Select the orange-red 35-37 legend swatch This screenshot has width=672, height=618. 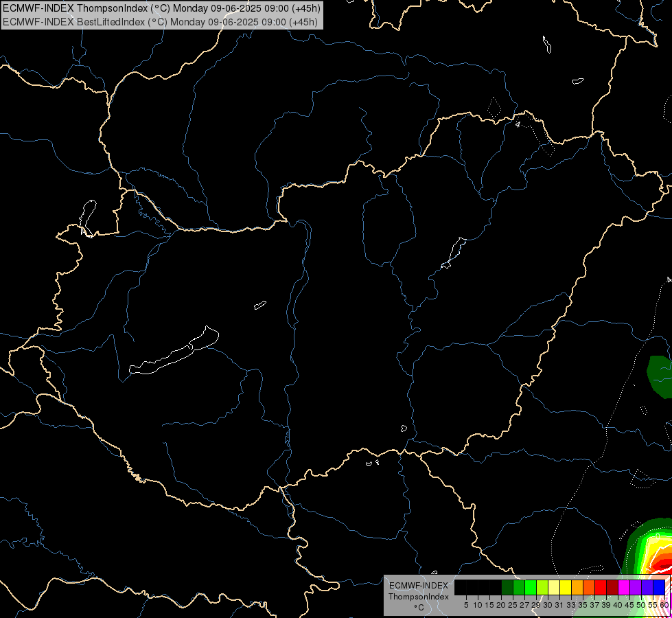589,587
